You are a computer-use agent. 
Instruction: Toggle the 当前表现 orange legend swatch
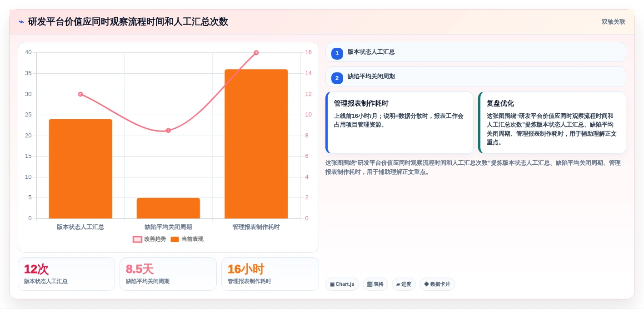(175, 239)
